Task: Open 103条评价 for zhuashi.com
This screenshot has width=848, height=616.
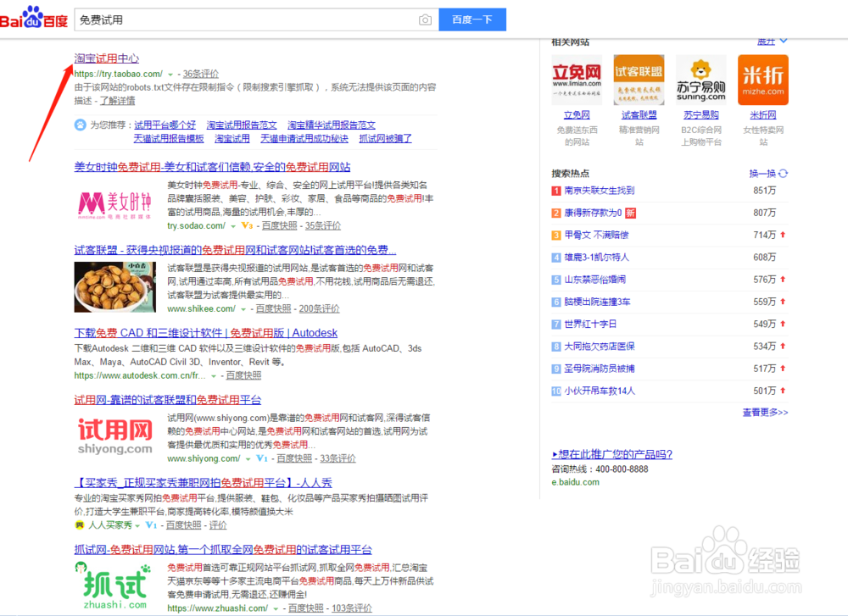Action: pyautogui.click(x=352, y=608)
